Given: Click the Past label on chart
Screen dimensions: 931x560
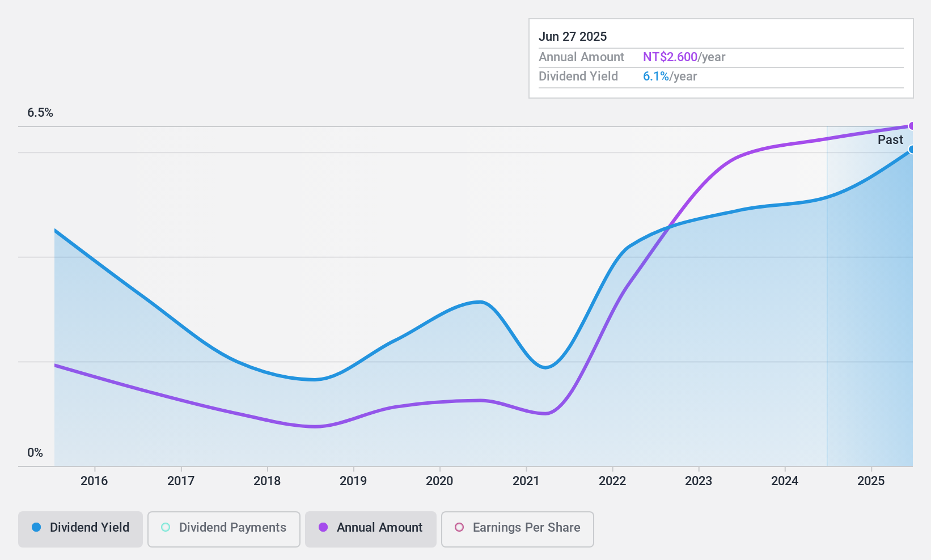Looking at the screenshot, I should pos(890,140).
